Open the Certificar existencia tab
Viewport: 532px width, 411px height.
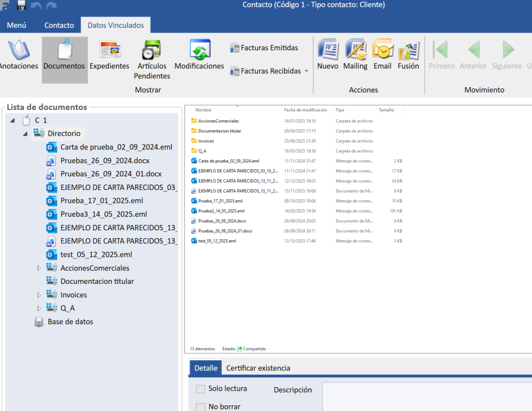coord(258,368)
